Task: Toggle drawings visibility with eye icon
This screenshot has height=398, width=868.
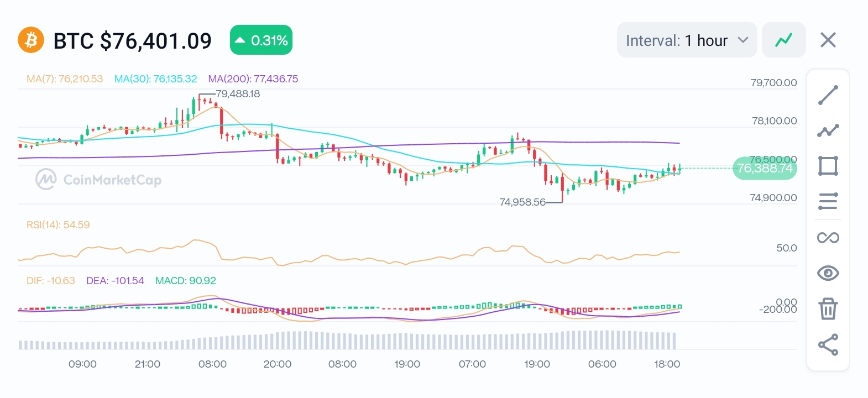Action: (x=828, y=273)
